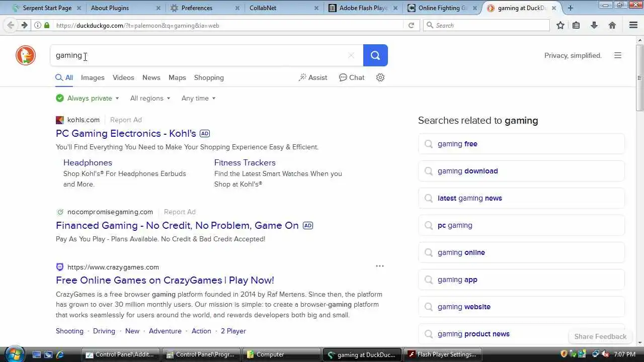644x362 pixels.
Task: Reload the page with the refresh icon
Action: tap(411, 25)
